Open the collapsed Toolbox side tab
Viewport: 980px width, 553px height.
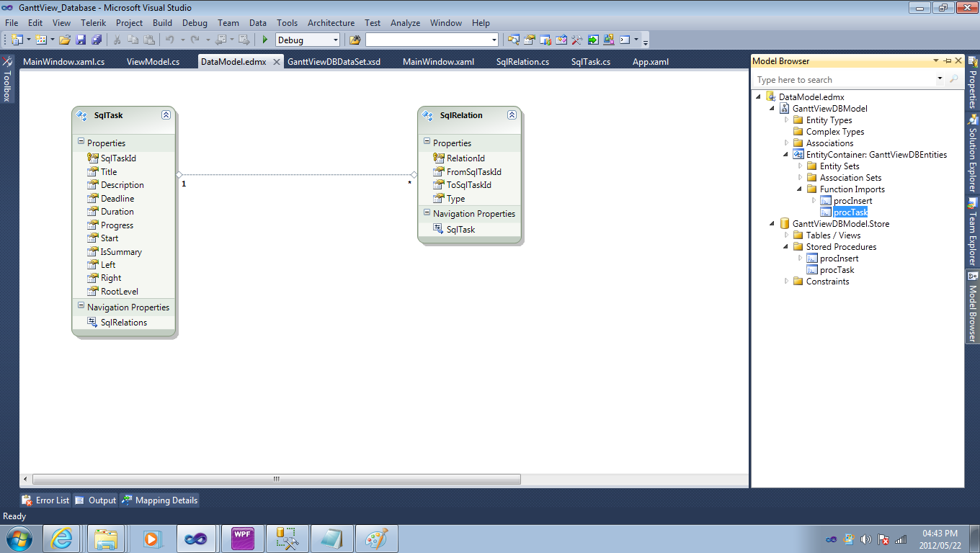pyautogui.click(x=7, y=79)
